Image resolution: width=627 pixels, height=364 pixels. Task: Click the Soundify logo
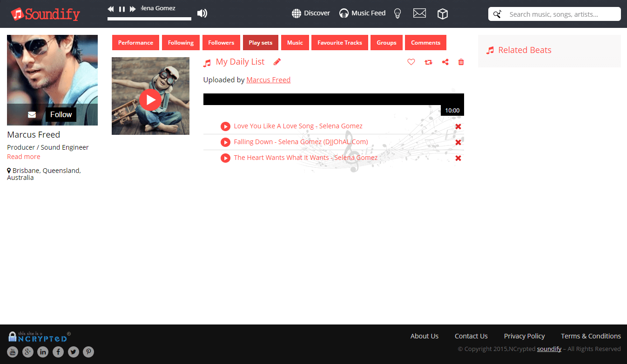[46, 14]
